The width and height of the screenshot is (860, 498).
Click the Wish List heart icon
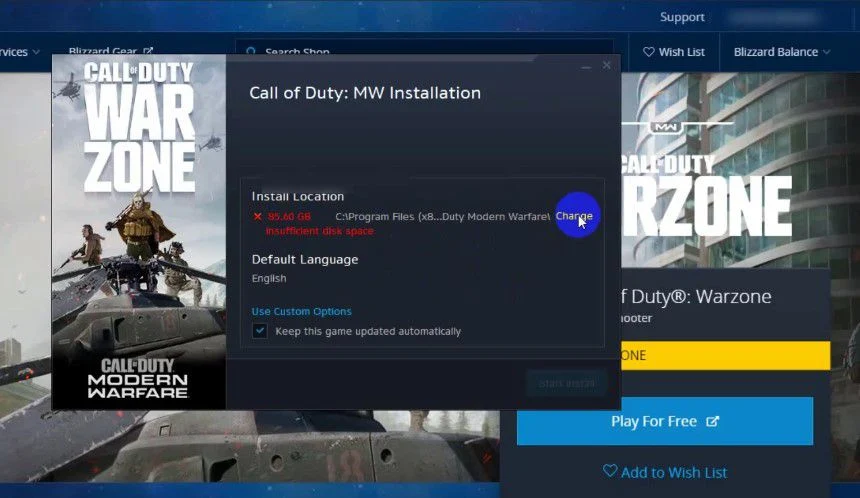[x=648, y=52]
